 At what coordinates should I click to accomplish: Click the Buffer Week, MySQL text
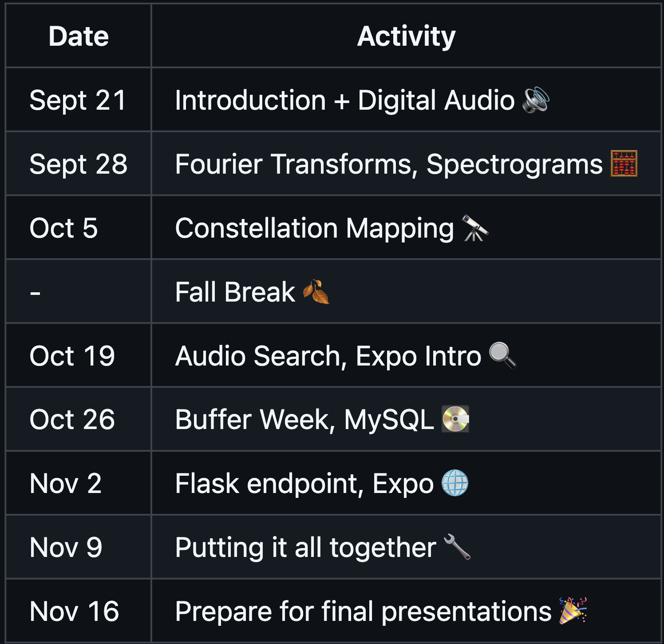click(x=304, y=419)
